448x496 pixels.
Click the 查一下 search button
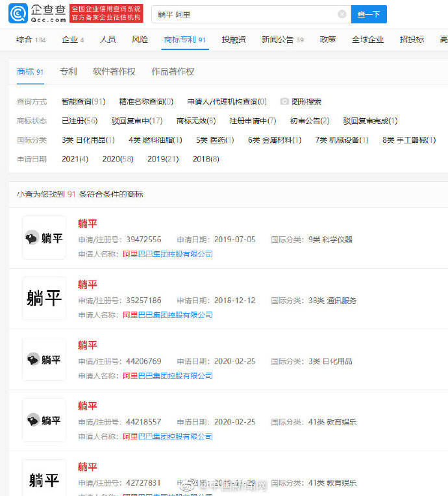368,14
